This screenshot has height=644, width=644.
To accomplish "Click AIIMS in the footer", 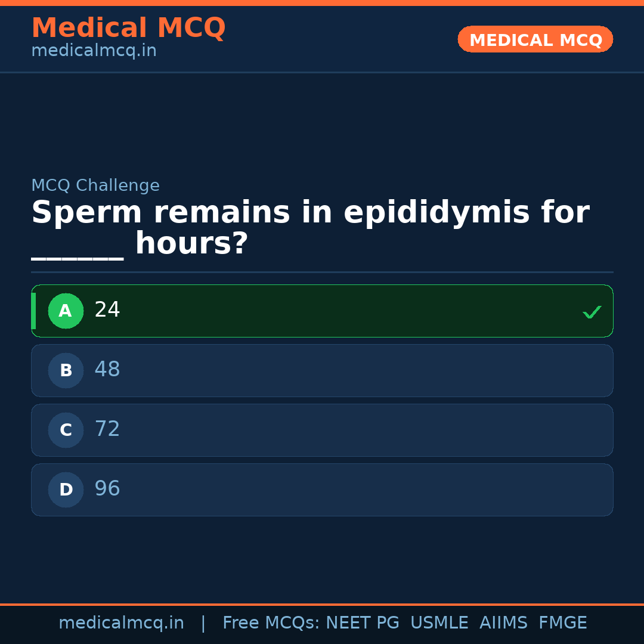I will coord(503,623).
